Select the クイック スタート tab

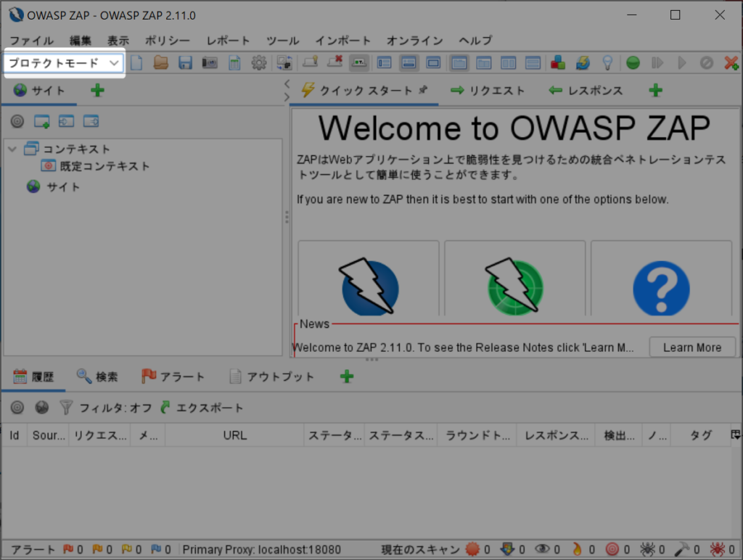[364, 91]
